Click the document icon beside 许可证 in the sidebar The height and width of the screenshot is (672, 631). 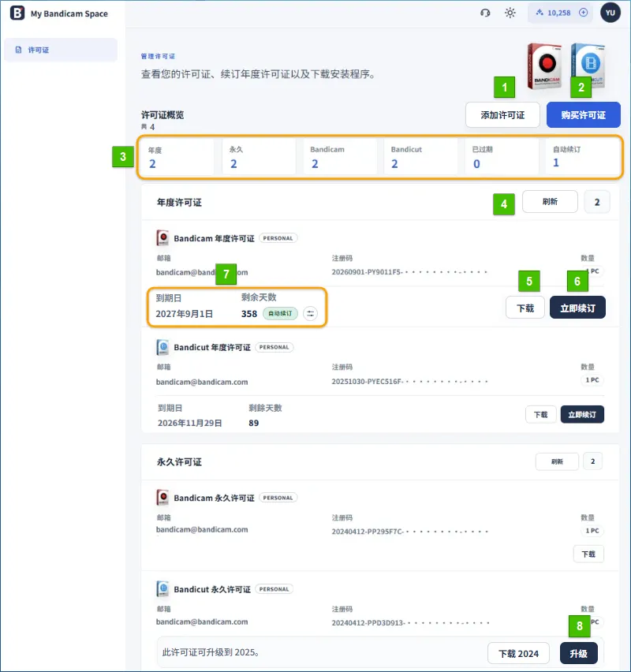click(18, 50)
